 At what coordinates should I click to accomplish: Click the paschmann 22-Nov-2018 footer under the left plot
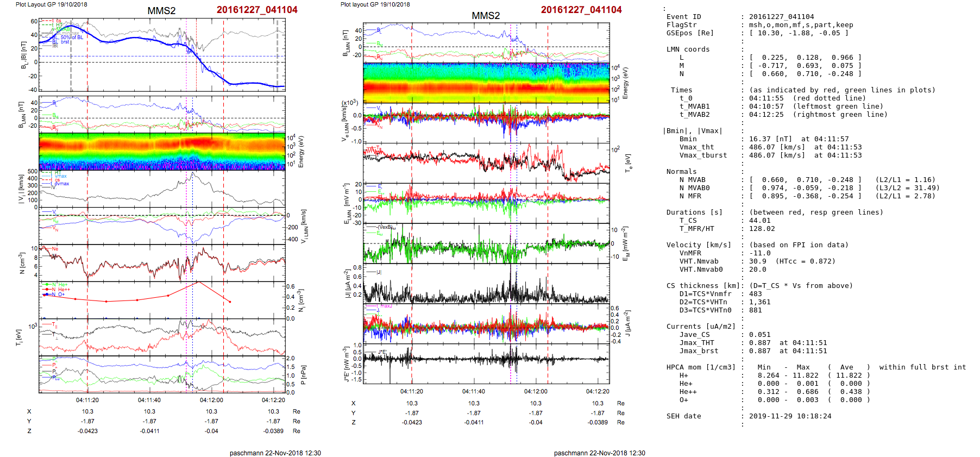275,453
